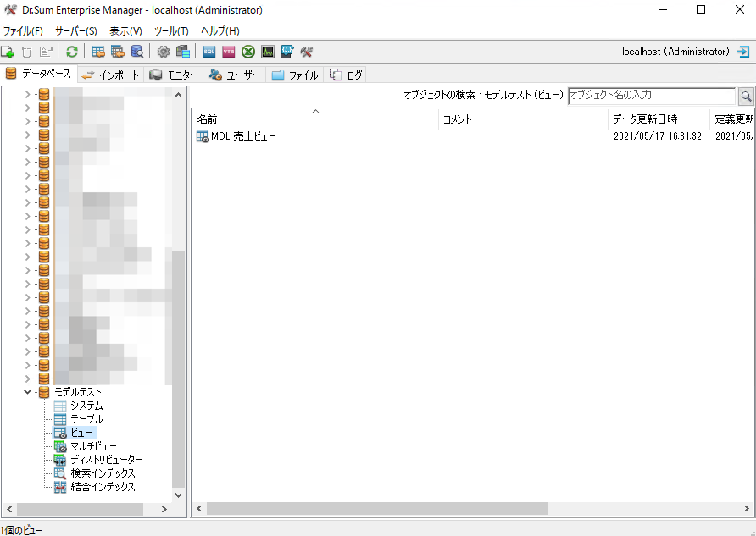The width and height of the screenshot is (756, 536).
Task: Collapse the モデルテスト database node
Action: (x=27, y=392)
